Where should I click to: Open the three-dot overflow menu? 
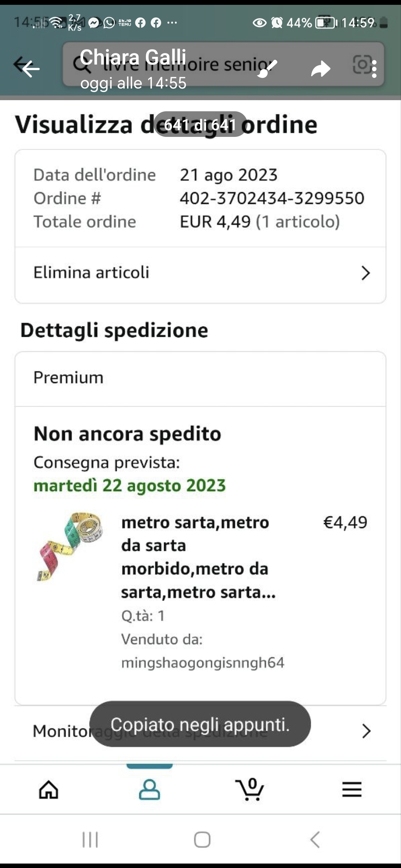374,69
